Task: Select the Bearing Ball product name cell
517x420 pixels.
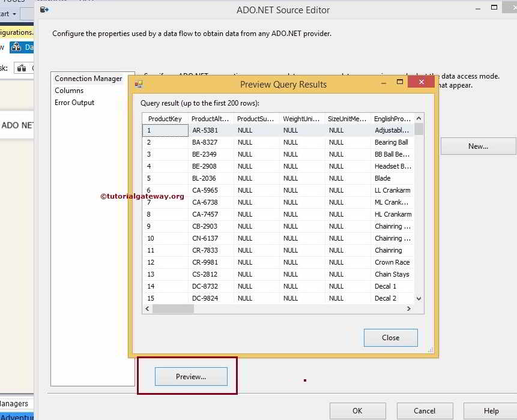Action: [392, 142]
